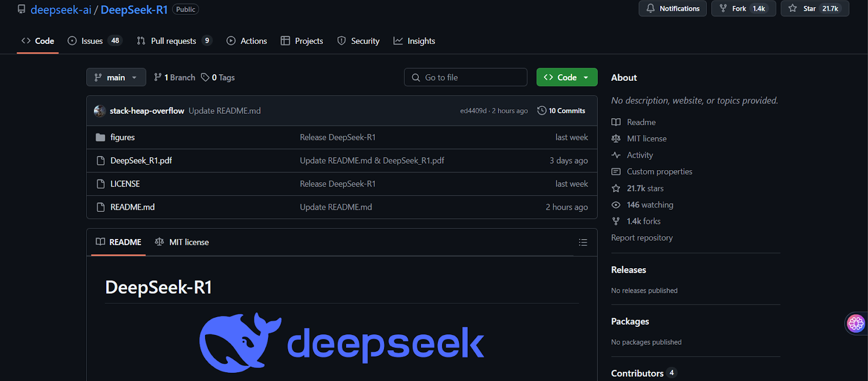The height and width of the screenshot is (381, 868).
Task: Open the figures folder
Action: point(123,138)
